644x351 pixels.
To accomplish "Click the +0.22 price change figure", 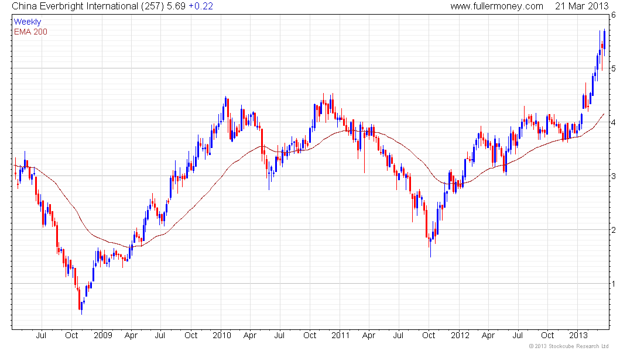I will coord(200,6).
